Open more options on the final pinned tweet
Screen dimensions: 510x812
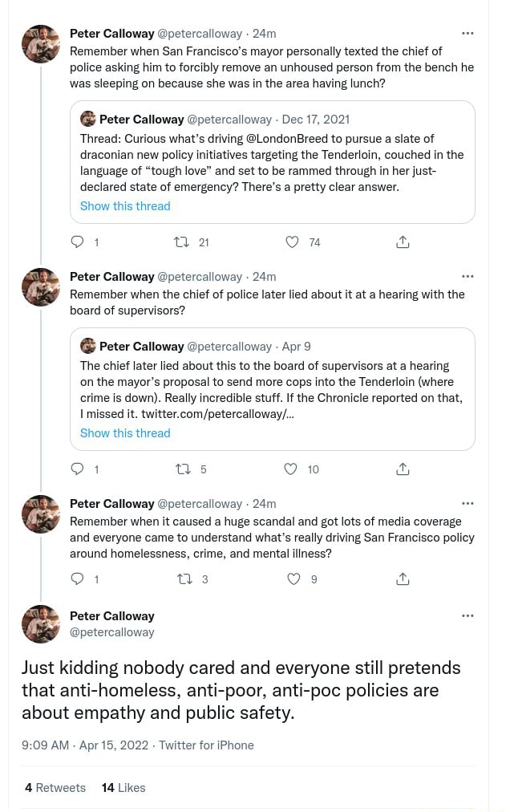click(467, 615)
